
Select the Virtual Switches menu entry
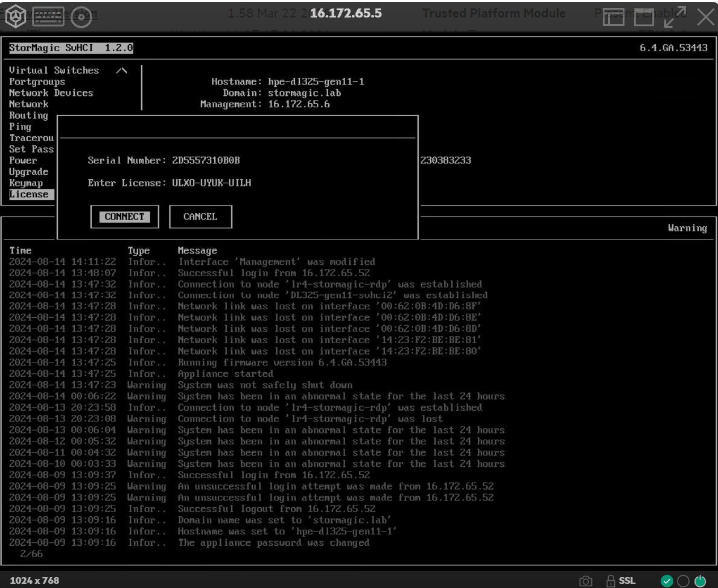[54, 71]
